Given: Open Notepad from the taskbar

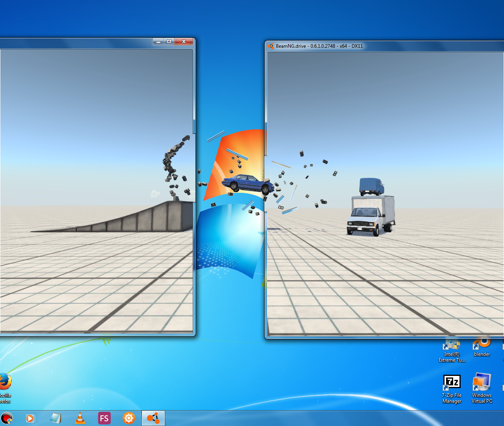Looking at the screenshot, I should click(x=56, y=418).
